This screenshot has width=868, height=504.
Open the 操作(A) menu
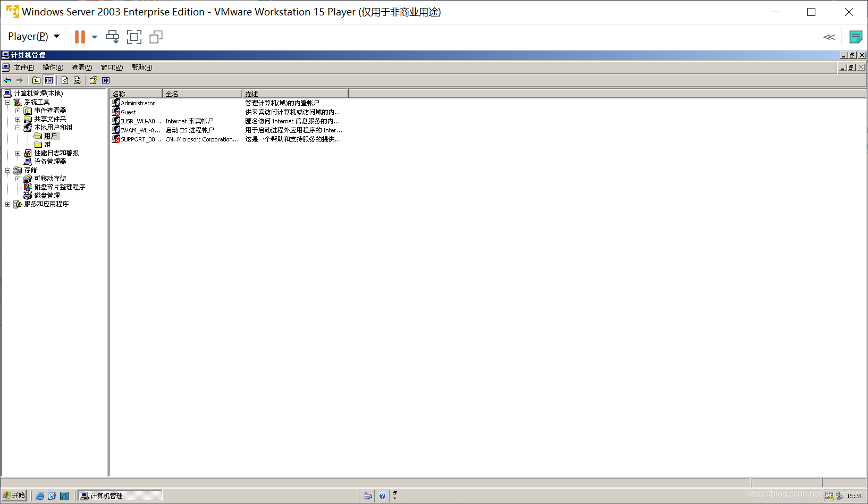[53, 68]
